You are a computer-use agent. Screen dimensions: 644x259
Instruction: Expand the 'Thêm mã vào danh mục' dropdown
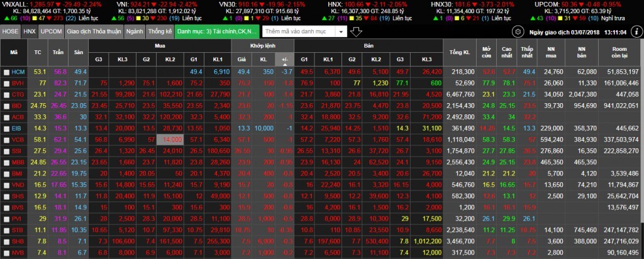coord(341,31)
